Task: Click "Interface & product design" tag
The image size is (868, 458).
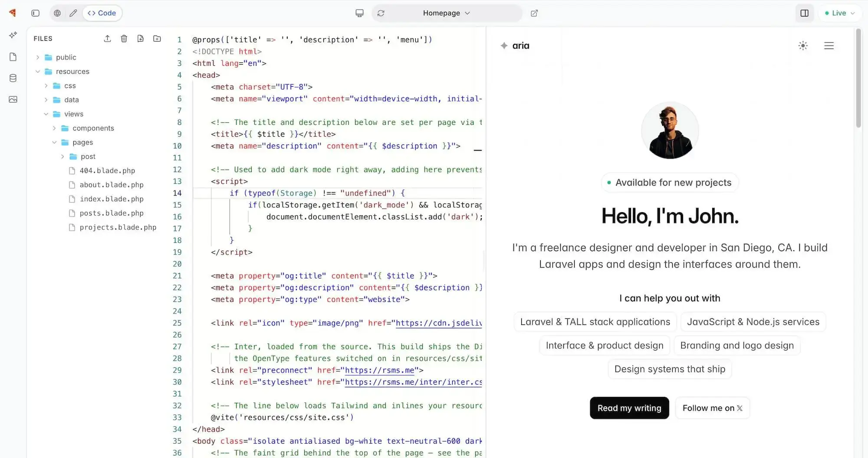Action: pos(605,345)
